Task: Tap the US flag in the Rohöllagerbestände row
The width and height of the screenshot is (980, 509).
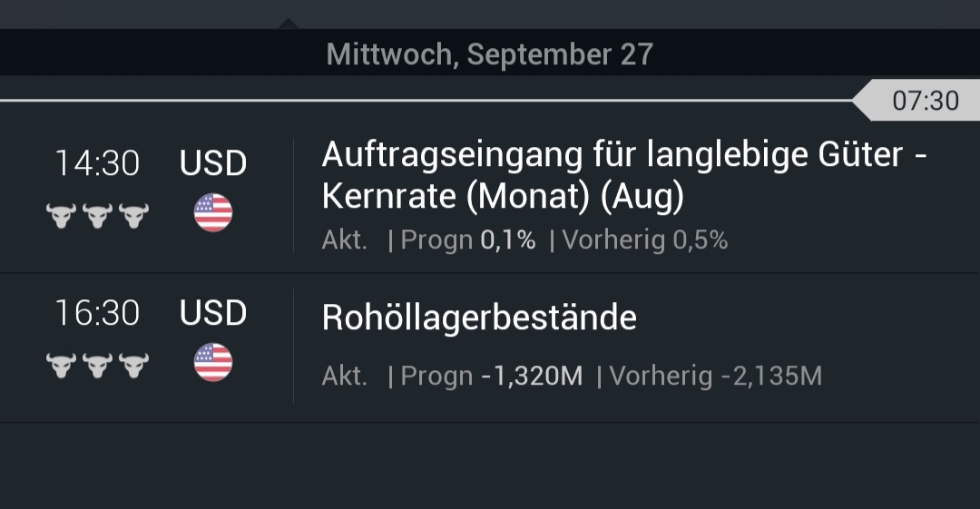Action: click(x=213, y=363)
